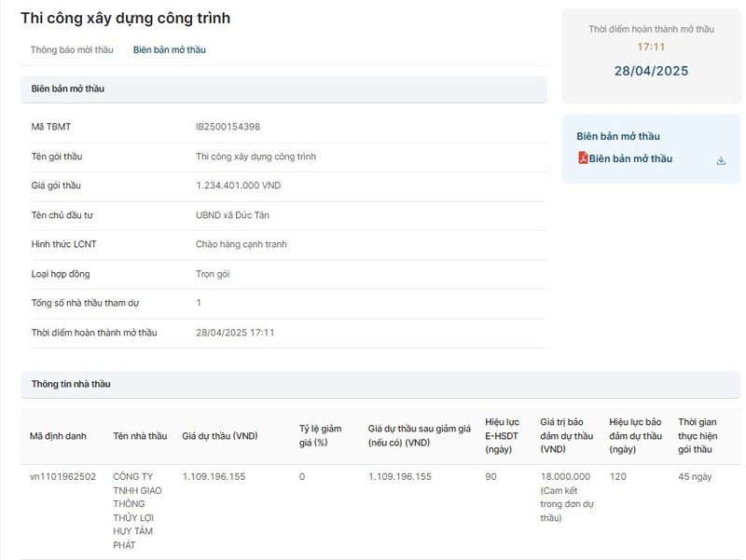
Task: Select the TBMT code IB2500154398
Action: 228,127
